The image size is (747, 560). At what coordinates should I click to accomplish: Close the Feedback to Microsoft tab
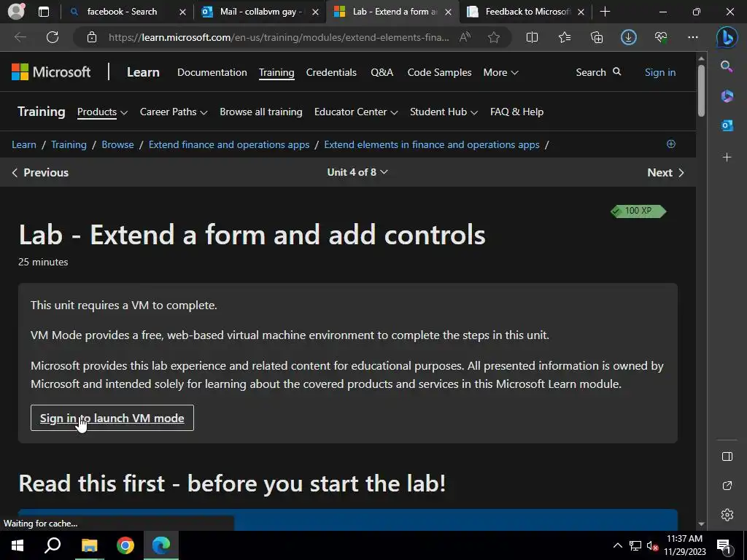point(581,12)
